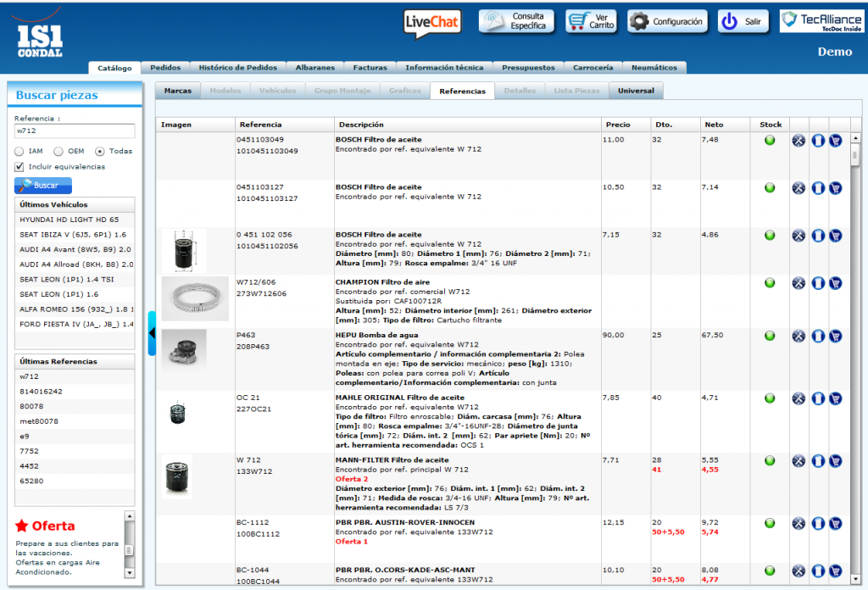Screen dimensions: 868x590
Task: Show info for BOSCH 0451103049
Action: (818, 141)
